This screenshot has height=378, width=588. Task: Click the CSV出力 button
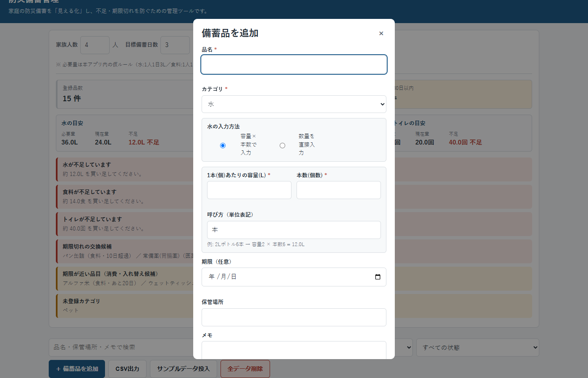127,369
